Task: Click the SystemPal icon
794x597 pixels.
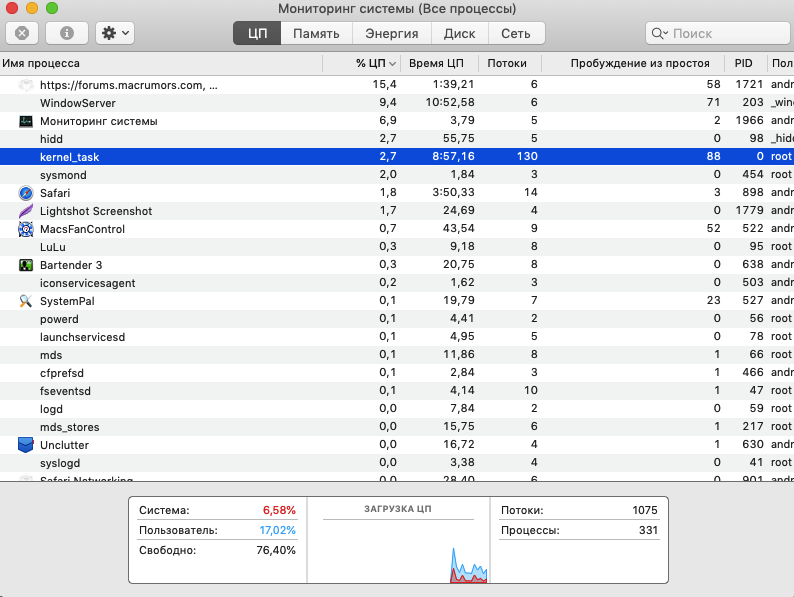Action: (x=26, y=301)
